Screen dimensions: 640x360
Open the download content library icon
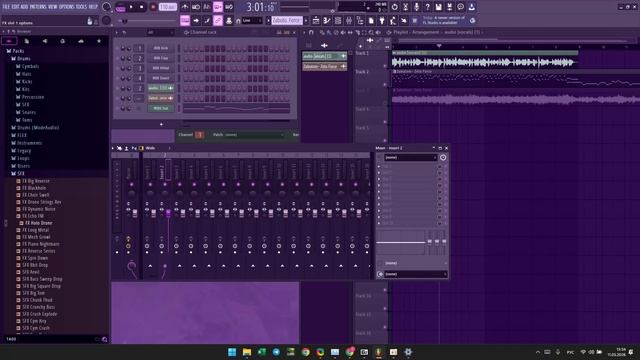point(471,7)
